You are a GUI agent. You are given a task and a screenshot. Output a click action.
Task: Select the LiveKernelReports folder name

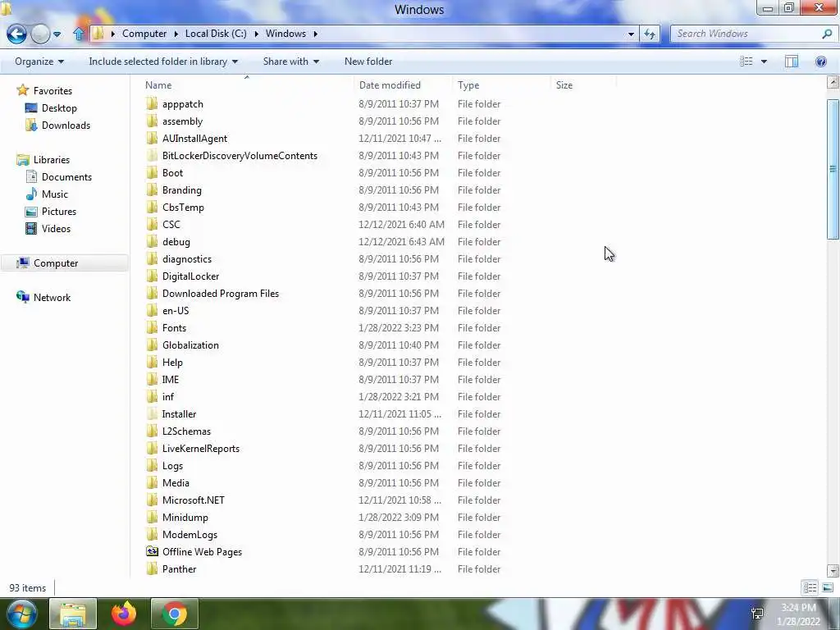click(200, 449)
